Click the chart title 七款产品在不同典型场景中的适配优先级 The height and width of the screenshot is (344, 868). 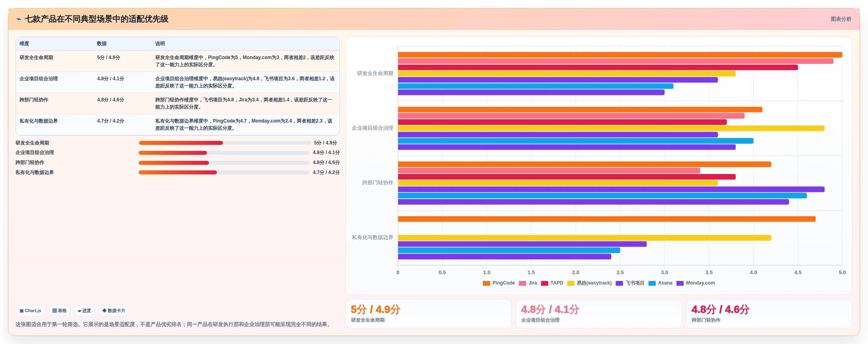tap(97, 19)
